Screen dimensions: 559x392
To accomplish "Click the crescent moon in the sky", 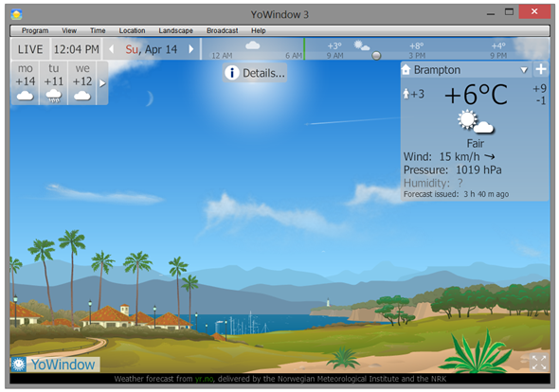I will pos(150,98).
